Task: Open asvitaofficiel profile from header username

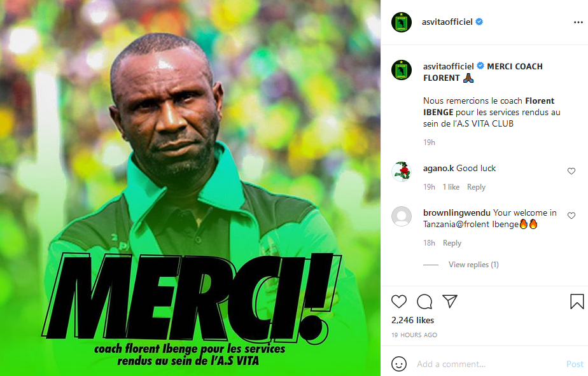Action: pos(447,22)
